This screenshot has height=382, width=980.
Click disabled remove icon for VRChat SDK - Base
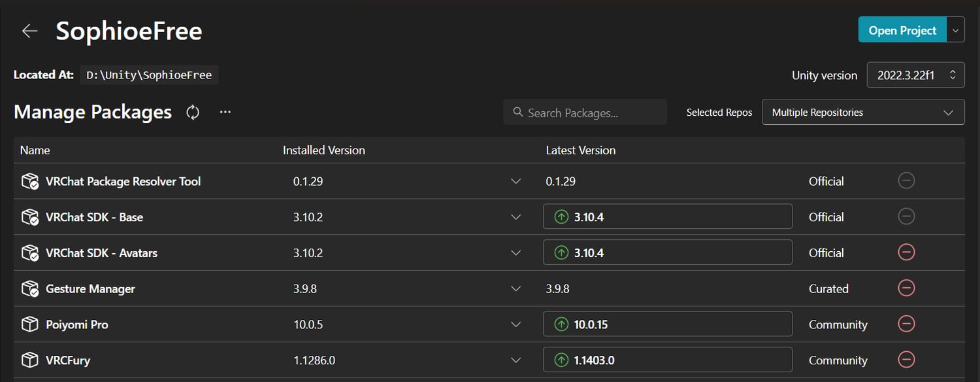tap(906, 216)
